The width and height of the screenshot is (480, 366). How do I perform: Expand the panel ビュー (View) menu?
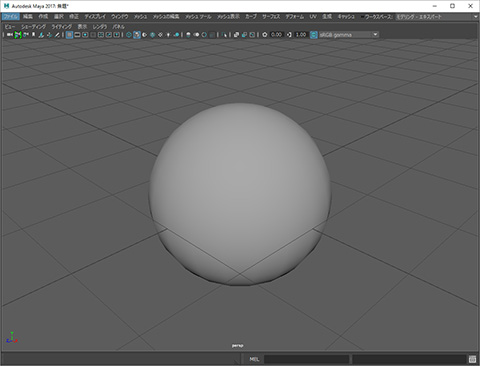click(x=10, y=27)
